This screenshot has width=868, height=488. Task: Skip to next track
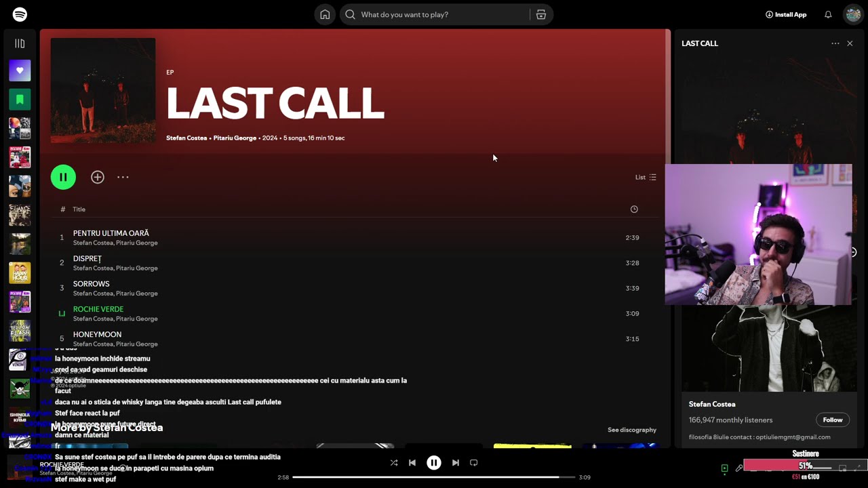(456, 463)
